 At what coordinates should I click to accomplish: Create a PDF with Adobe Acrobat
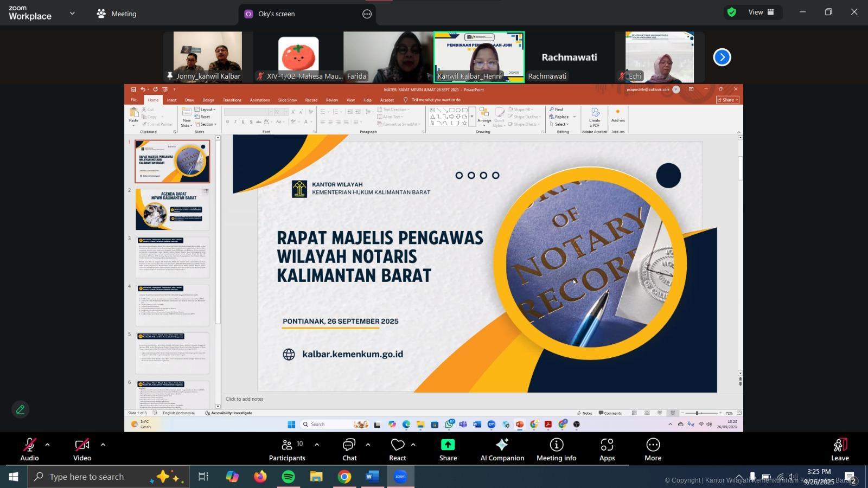594,117
